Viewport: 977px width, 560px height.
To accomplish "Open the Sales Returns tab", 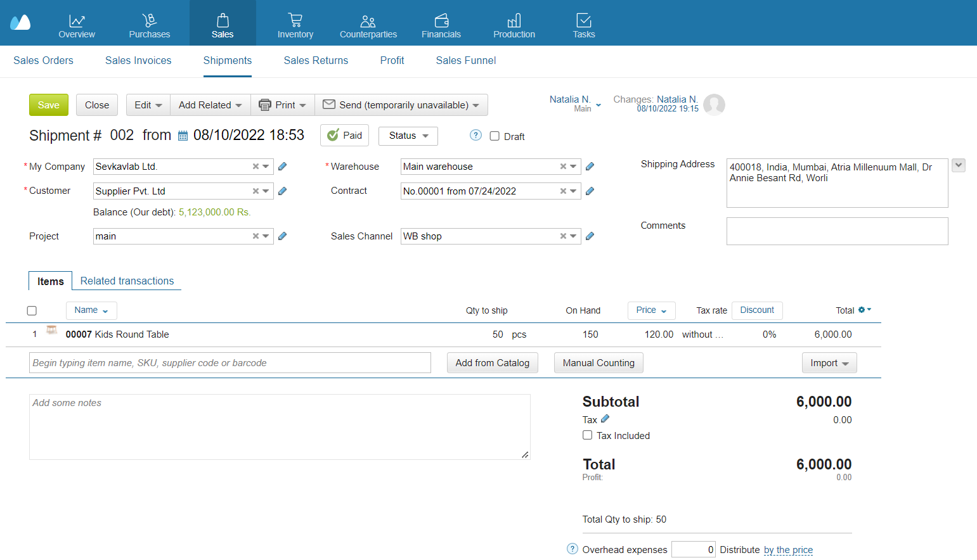I will click(316, 61).
